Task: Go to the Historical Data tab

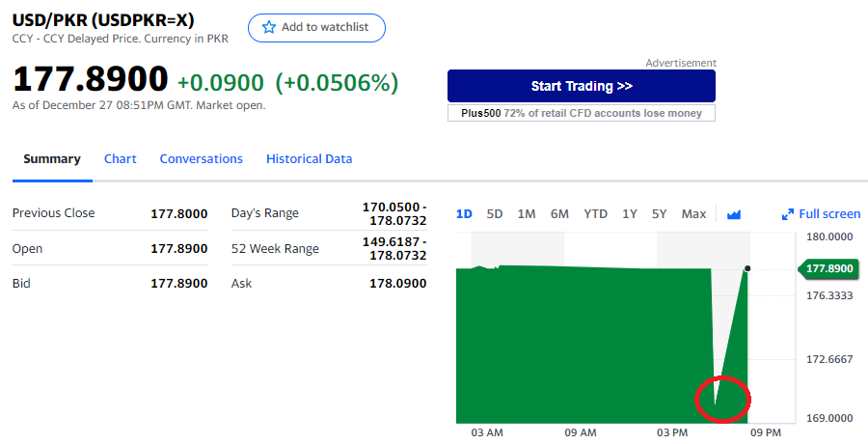Action: point(309,159)
